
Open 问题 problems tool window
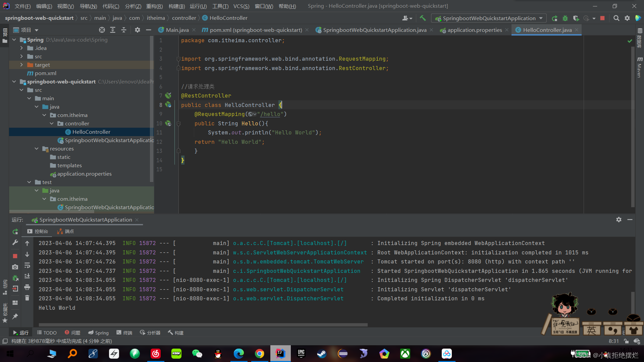coord(72,333)
